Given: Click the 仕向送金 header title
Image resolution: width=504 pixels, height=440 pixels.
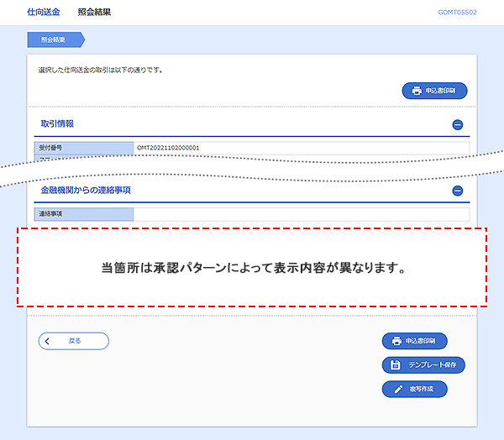Looking at the screenshot, I should click(44, 13).
